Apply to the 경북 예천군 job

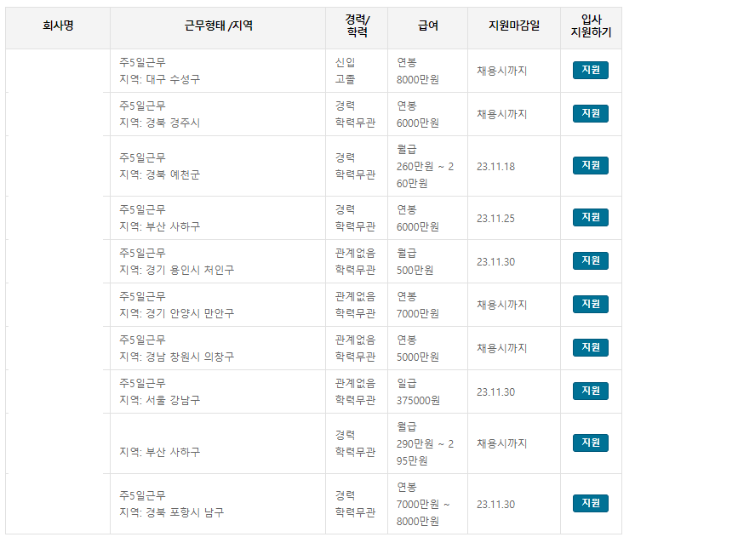coord(590,166)
